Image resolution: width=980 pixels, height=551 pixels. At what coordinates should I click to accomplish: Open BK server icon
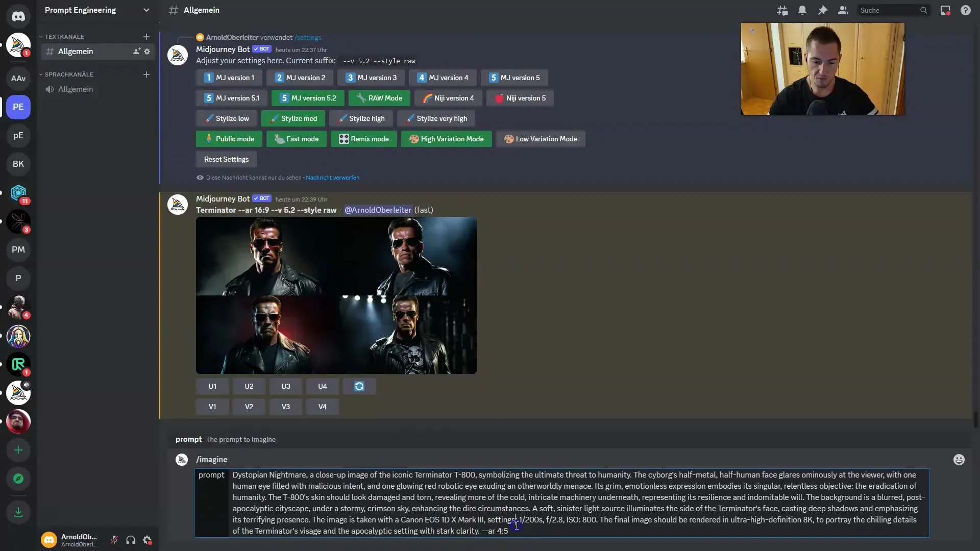pyautogui.click(x=18, y=164)
